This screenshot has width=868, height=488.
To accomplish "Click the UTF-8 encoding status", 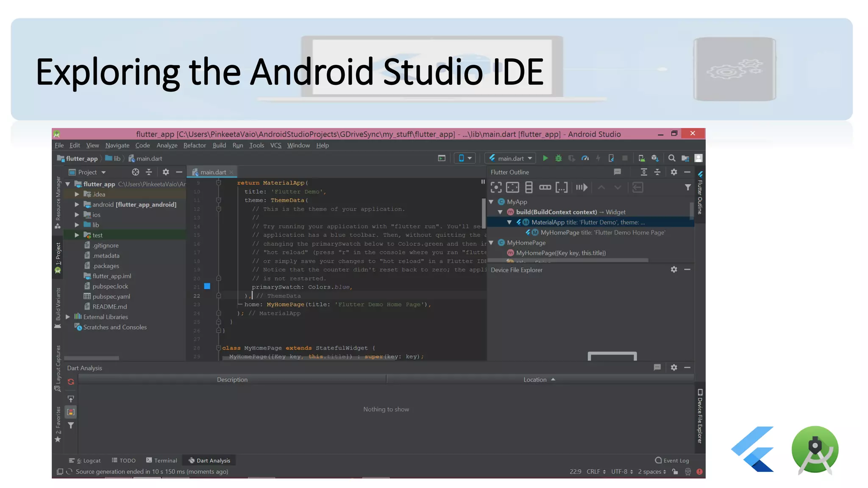I will click(x=622, y=471).
